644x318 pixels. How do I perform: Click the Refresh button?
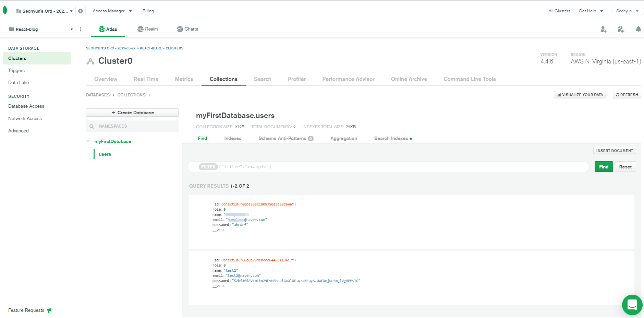(627, 95)
